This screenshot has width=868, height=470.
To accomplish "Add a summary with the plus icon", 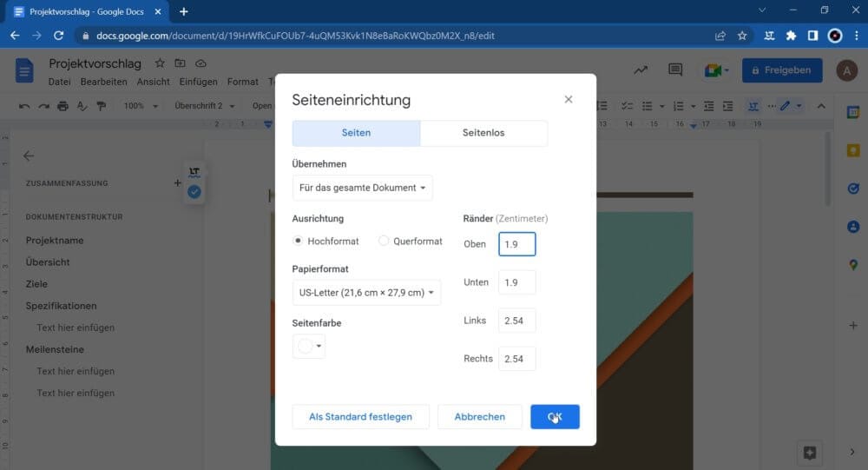I will pyautogui.click(x=177, y=182).
